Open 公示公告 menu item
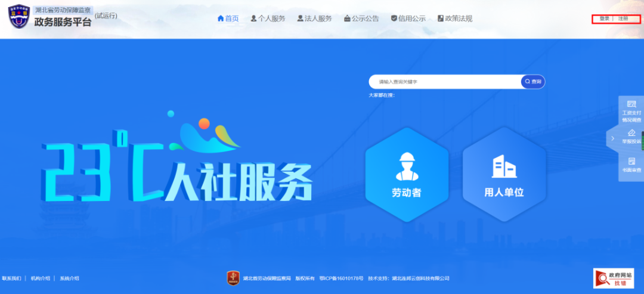 [361, 18]
